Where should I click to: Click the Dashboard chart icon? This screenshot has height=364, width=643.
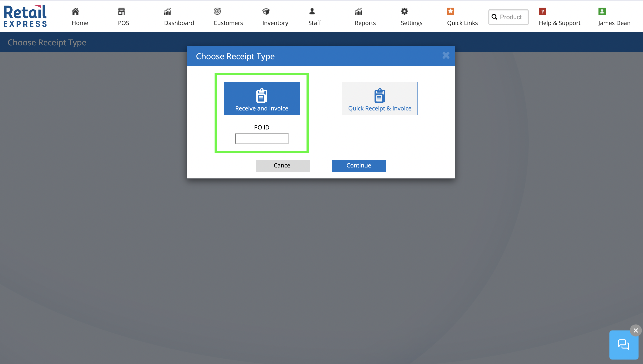coord(168,11)
